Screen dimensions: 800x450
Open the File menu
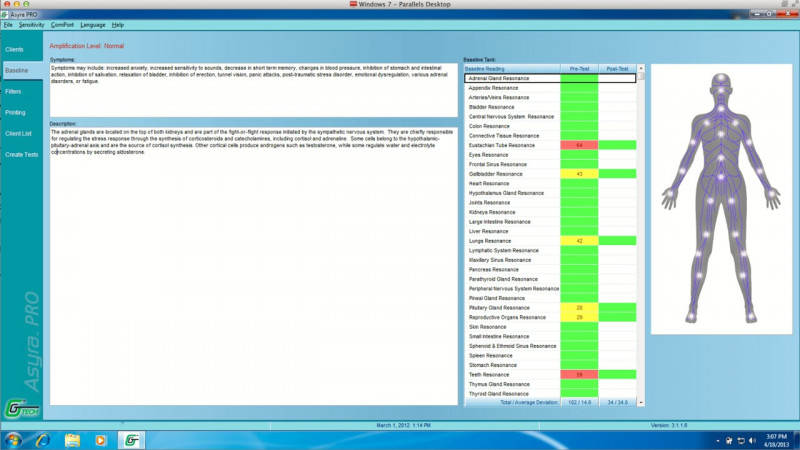click(8, 24)
